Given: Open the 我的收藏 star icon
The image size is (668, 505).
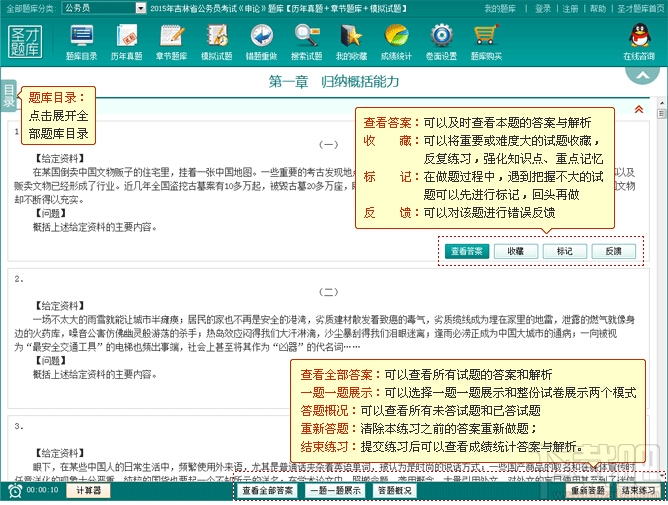Looking at the screenshot, I should point(351,42).
